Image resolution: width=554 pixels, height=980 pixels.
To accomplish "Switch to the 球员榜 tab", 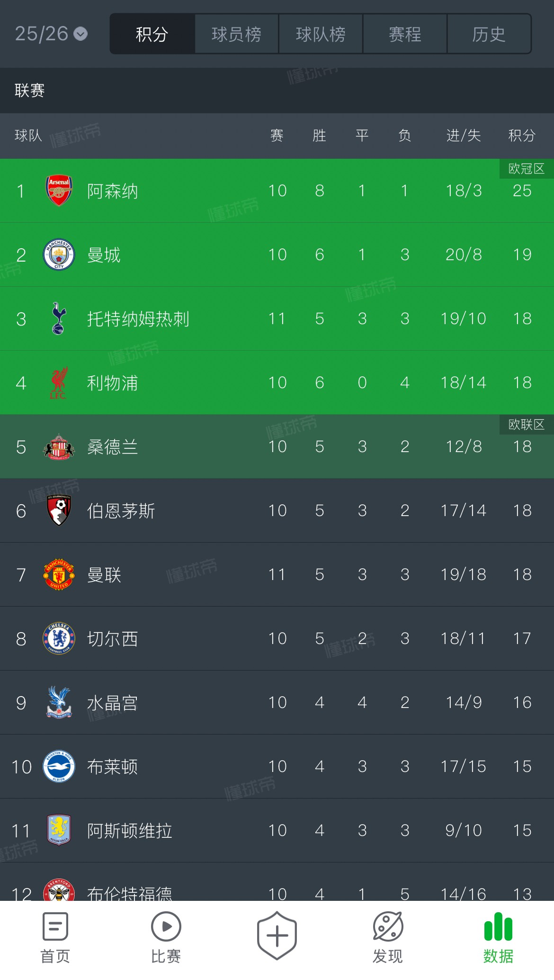I will [236, 34].
